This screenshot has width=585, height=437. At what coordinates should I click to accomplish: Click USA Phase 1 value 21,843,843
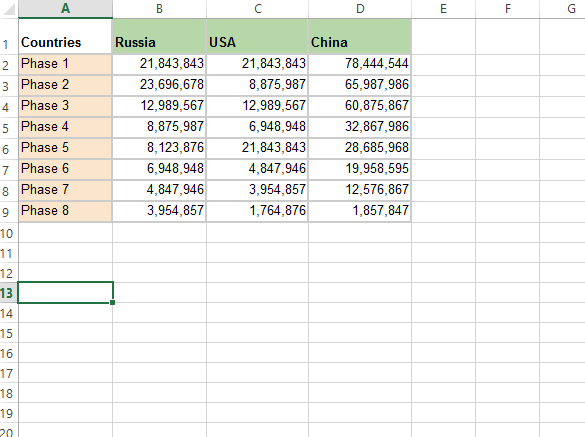[257, 65]
